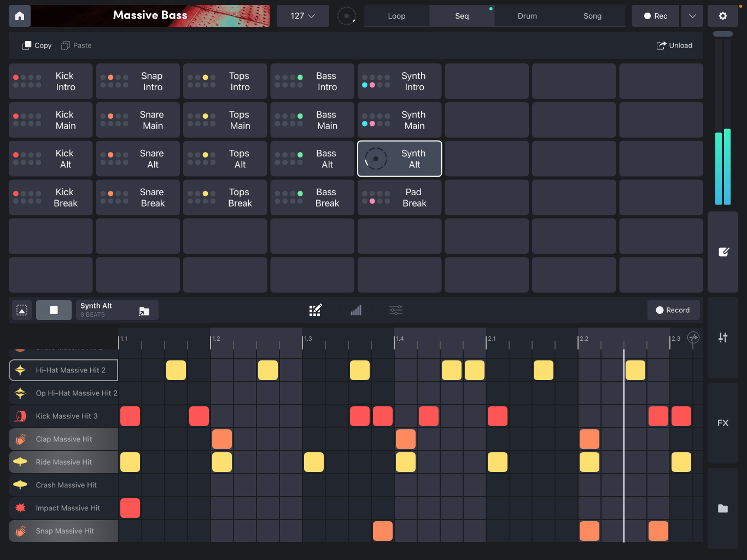747x560 pixels.
Task: Toggle the launch quantize triangle icon
Action: (21, 310)
